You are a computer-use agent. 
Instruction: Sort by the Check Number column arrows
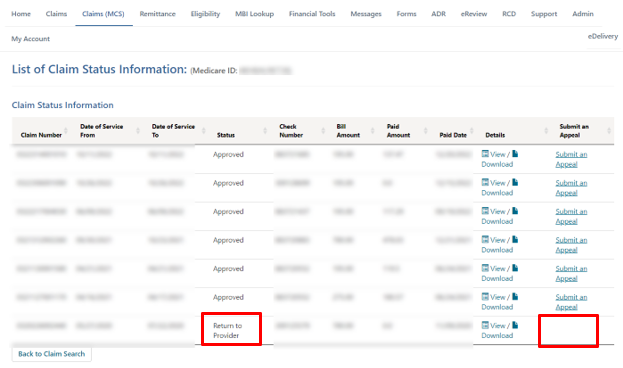(x=323, y=131)
